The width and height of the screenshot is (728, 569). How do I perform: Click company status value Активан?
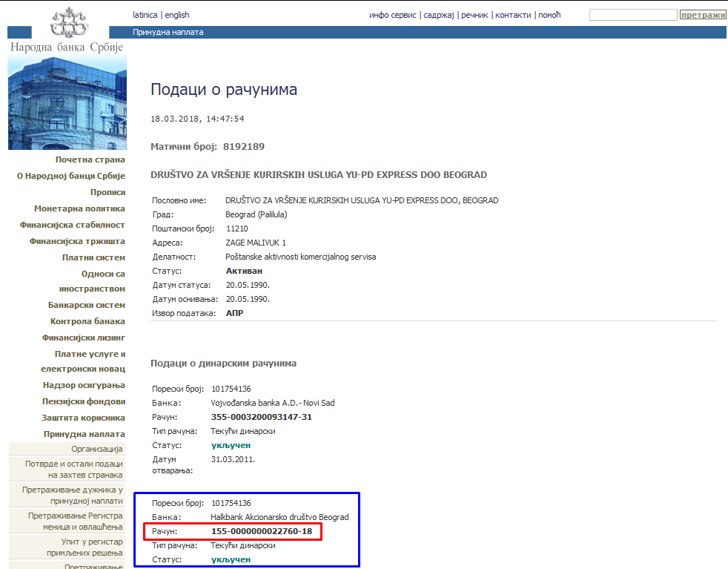tap(244, 271)
